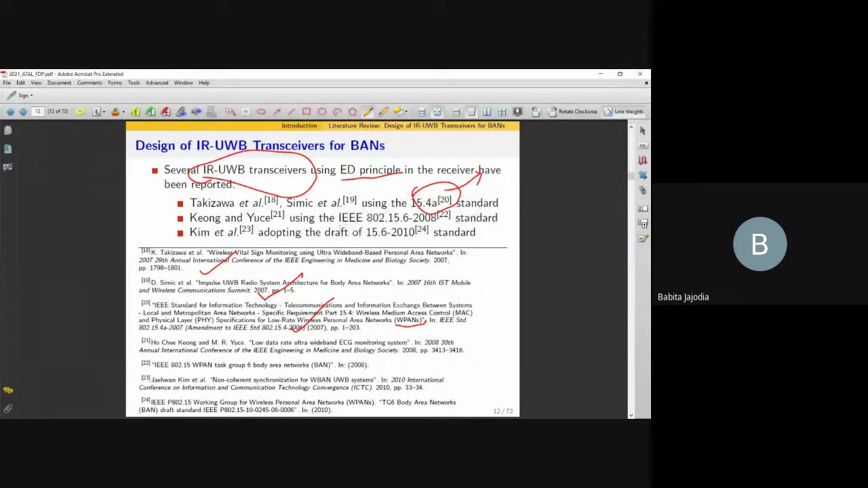Close the document with small X
The width and height of the screenshot is (868, 488).
646,83
